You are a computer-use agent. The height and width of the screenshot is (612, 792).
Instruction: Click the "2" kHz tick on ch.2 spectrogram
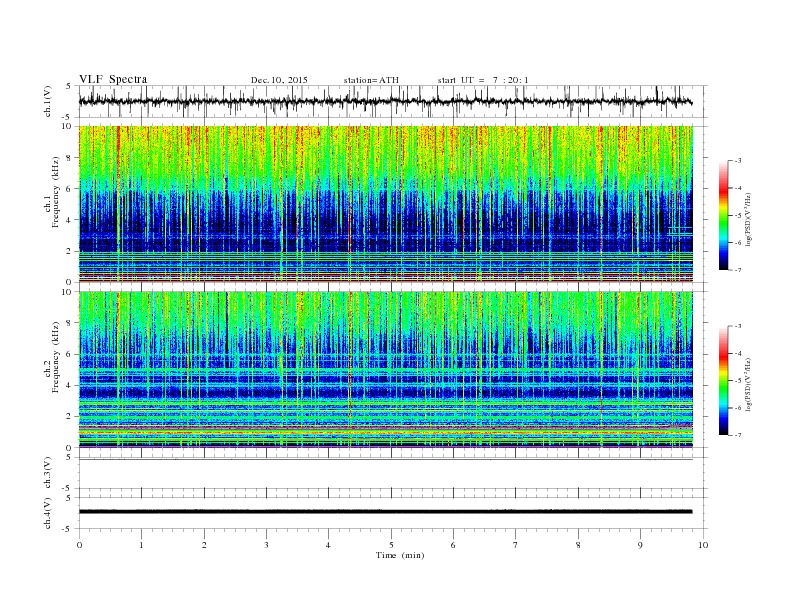pyautogui.click(x=70, y=417)
